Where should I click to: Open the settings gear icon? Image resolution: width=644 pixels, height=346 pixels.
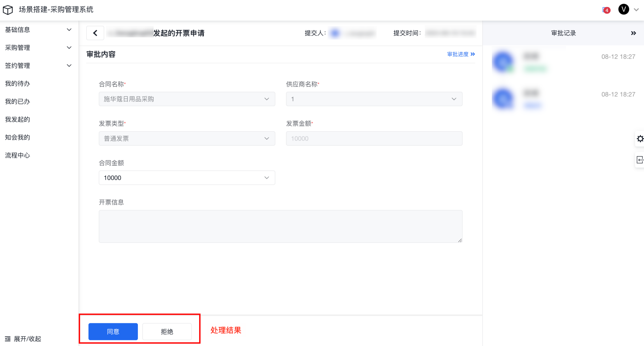[x=640, y=139]
